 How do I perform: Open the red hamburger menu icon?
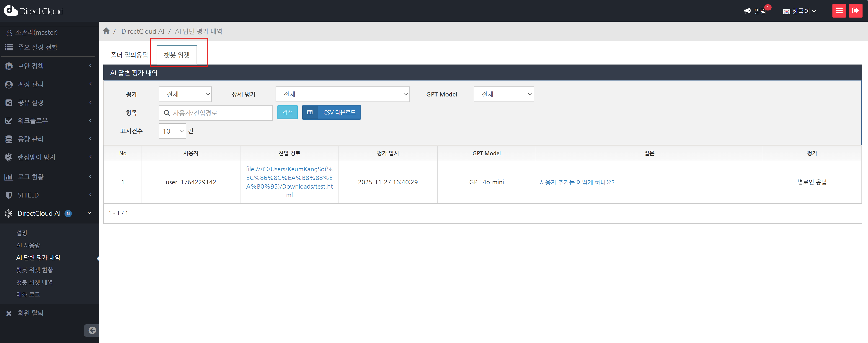(839, 11)
